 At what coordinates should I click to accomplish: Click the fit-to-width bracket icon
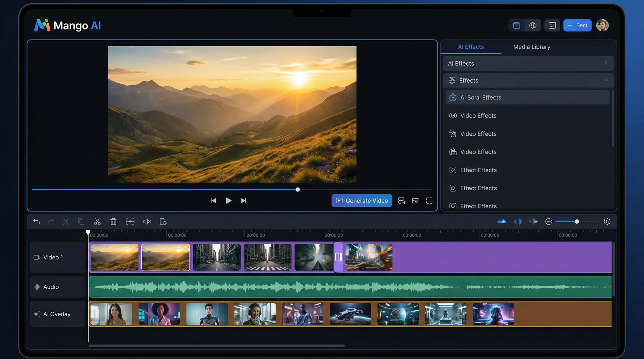[x=130, y=222]
